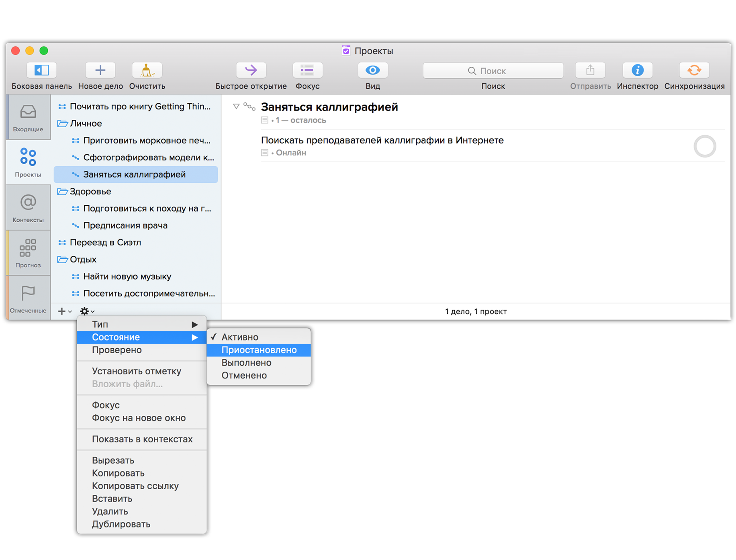The width and height of the screenshot is (736, 560).
Task: Click the Отдых folder icon
Action: click(62, 259)
